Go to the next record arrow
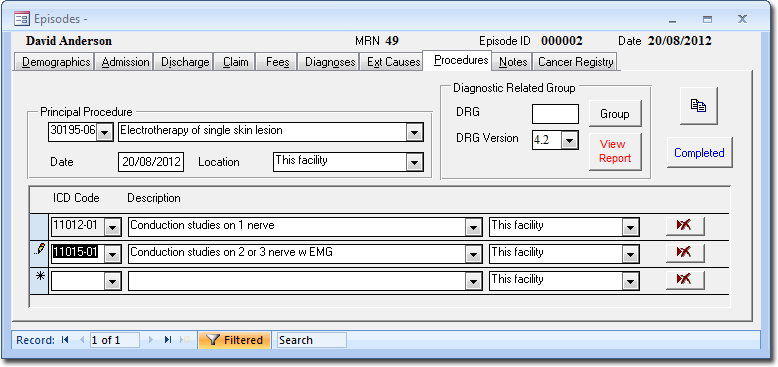The height and width of the screenshot is (367, 778). pyautogui.click(x=151, y=340)
